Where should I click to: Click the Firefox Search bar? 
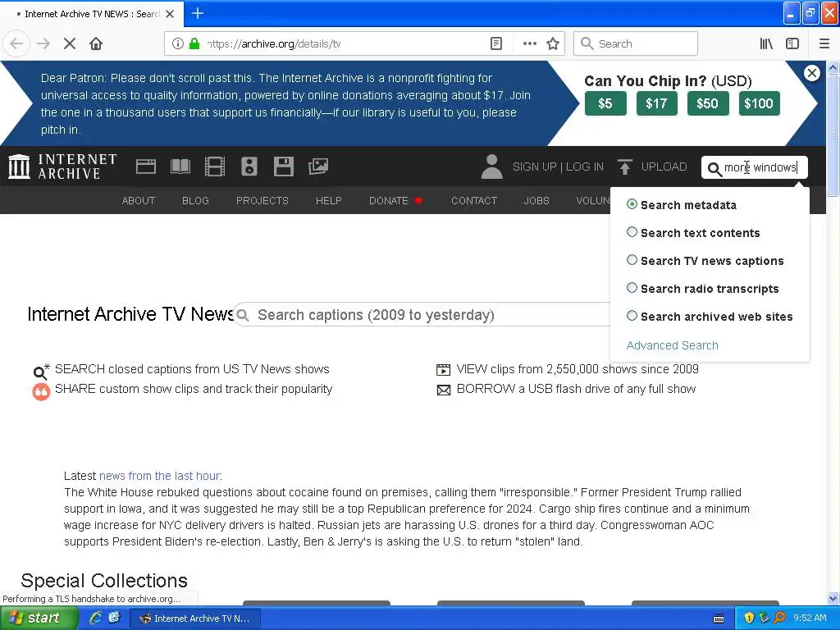pyautogui.click(x=636, y=43)
